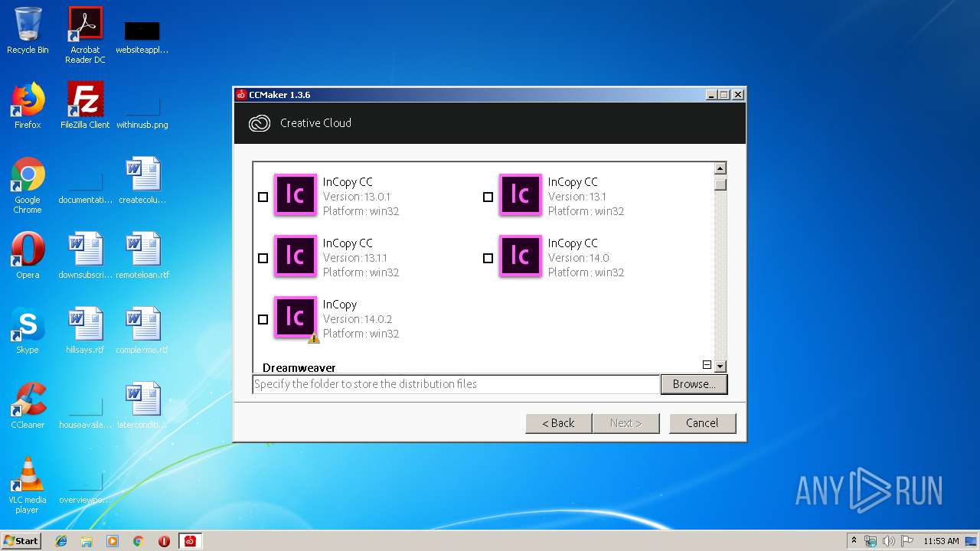Check InCopy version 14.0.2 checkbox
The image size is (980, 551).
[x=263, y=319]
